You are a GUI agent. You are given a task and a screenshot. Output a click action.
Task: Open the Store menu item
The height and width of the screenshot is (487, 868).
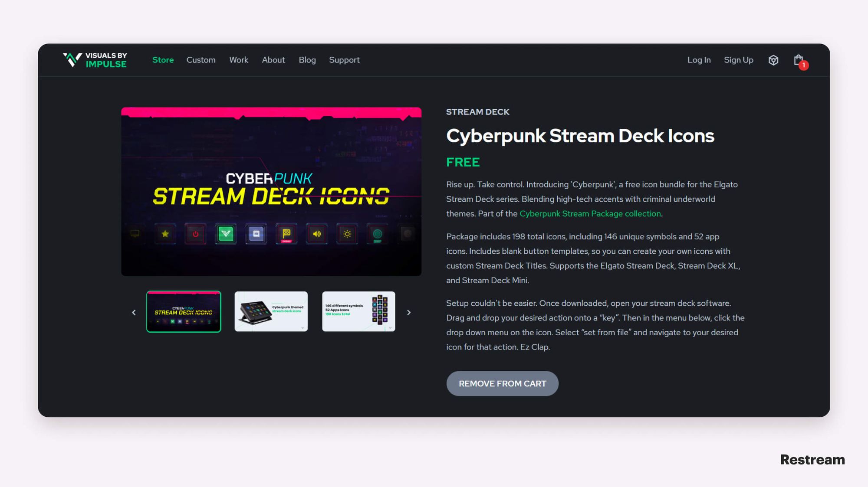click(162, 59)
